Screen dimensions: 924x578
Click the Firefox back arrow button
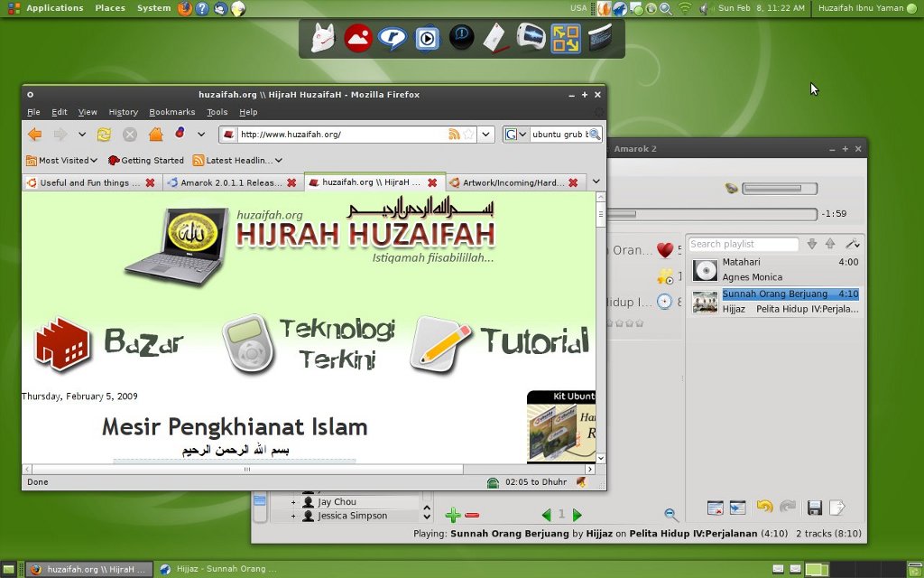[35, 135]
